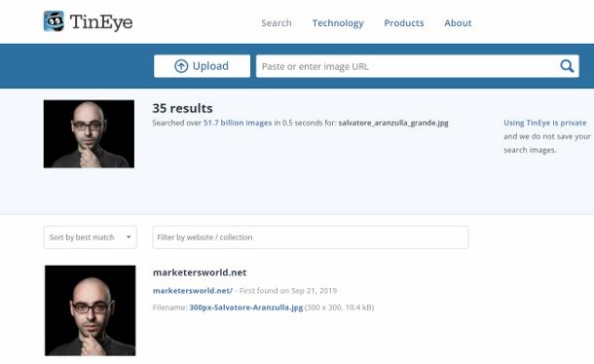The width and height of the screenshot is (594, 364).
Task: Open the 51.7 billion images link
Action: tap(238, 123)
